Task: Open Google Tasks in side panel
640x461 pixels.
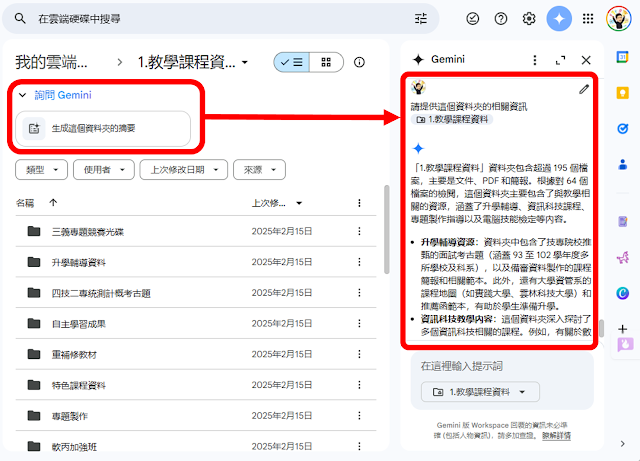Action: tap(622, 129)
